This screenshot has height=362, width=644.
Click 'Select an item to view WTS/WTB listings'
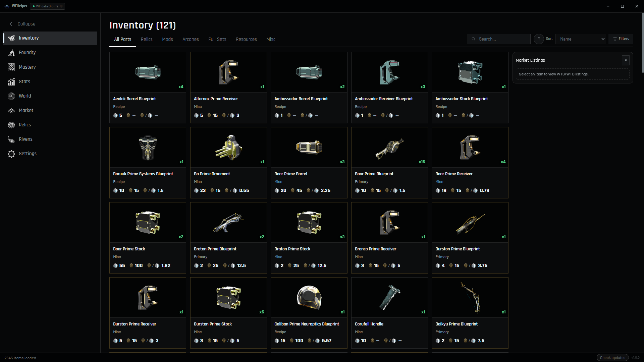click(x=553, y=74)
